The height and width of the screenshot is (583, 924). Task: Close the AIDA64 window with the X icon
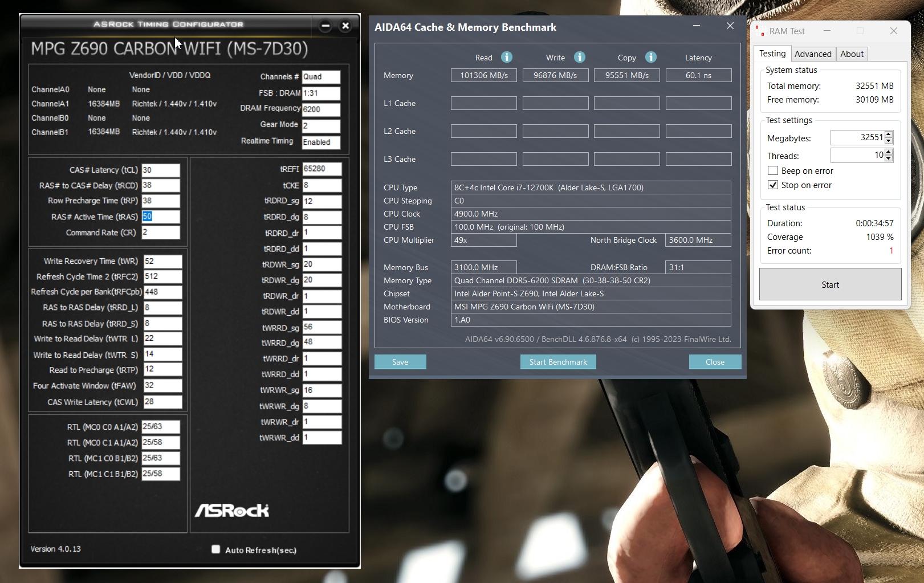tap(730, 26)
